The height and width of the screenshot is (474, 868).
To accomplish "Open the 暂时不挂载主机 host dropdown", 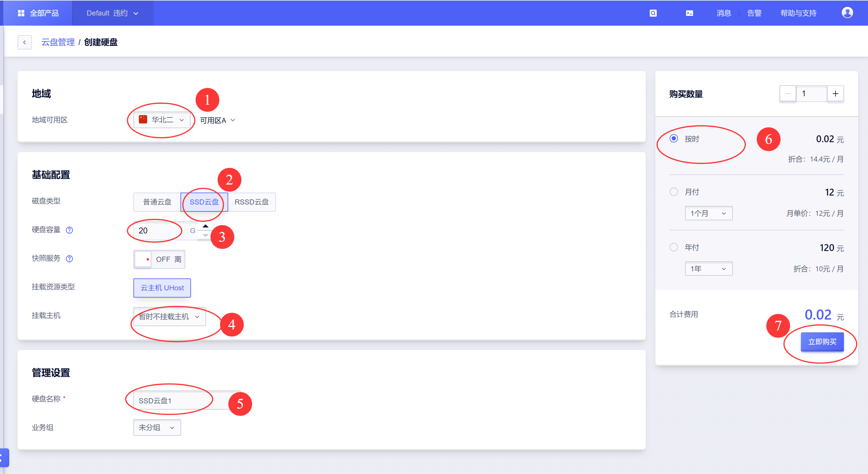I will 169,317.
